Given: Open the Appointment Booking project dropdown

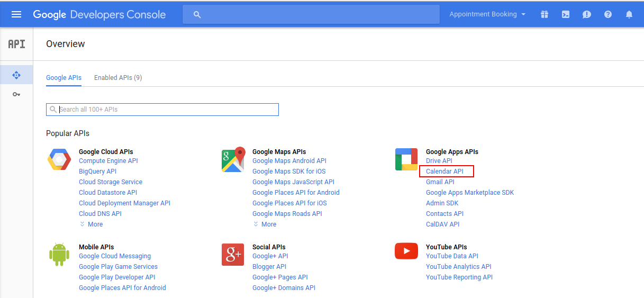Looking at the screenshot, I should click(x=487, y=14).
